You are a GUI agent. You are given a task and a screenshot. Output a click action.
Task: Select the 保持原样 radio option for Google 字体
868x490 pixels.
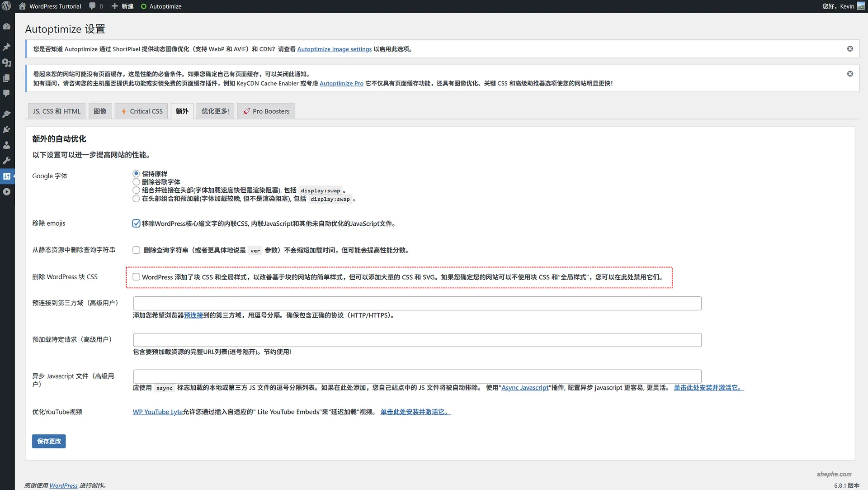click(136, 173)
